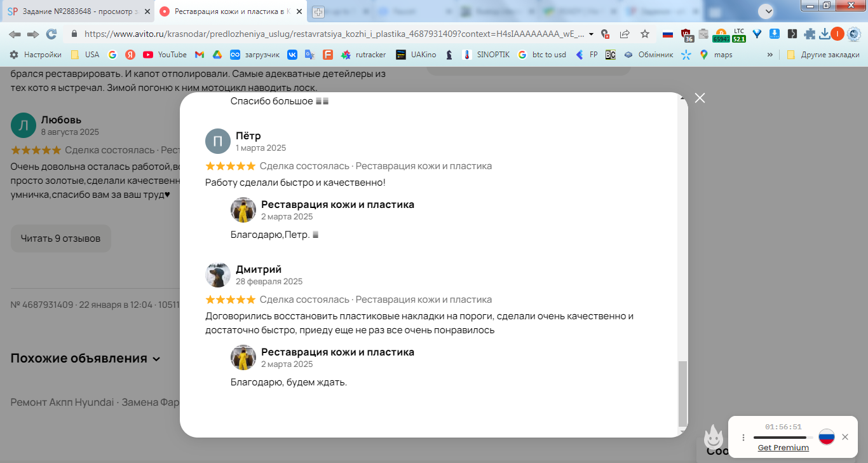Click the orange profile avatar in toolbar
Viewport: 868px width, 463px height.
tap(837, 34)
